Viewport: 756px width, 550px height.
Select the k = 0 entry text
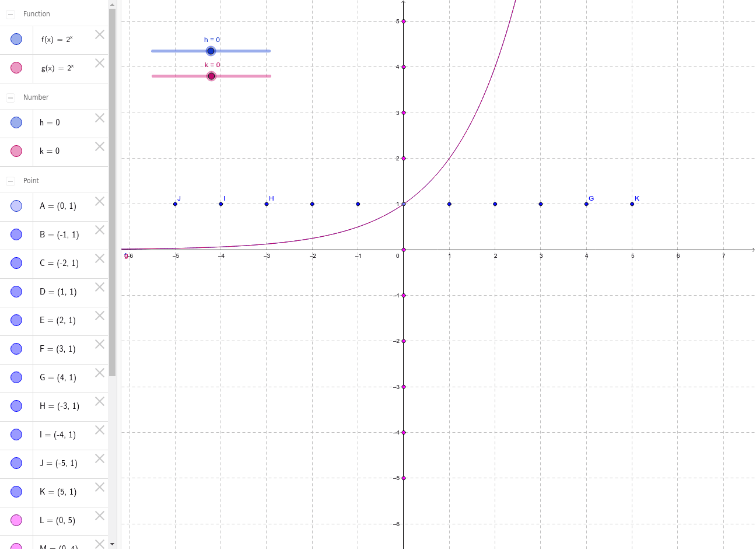[x=50, y=151]
